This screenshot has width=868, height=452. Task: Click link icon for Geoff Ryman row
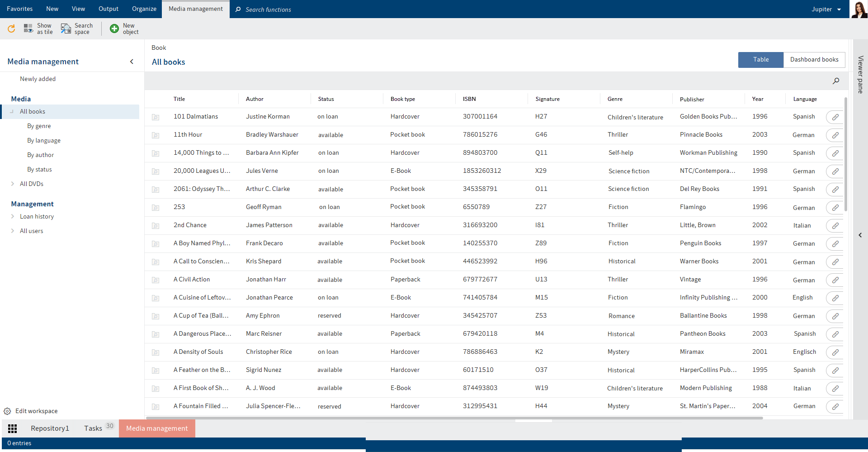tap(835, 208)
